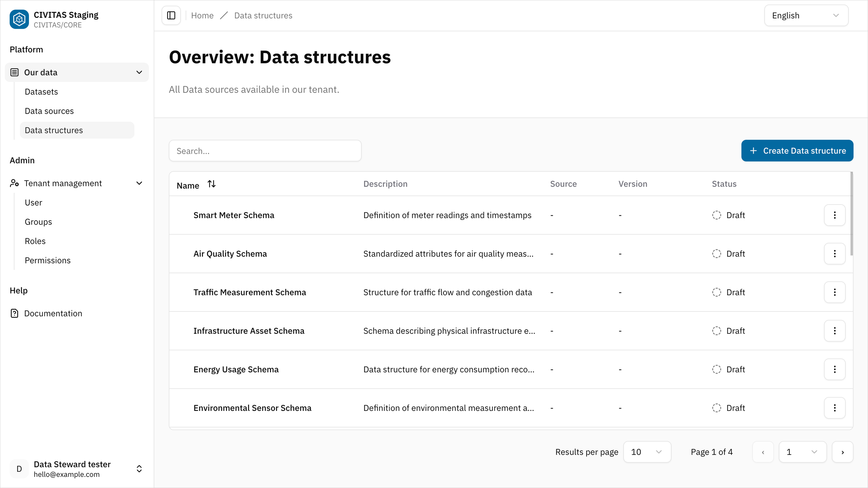
Task: Click the Create Data structure button
Action: pyautogui.click(x=797, y=151)
